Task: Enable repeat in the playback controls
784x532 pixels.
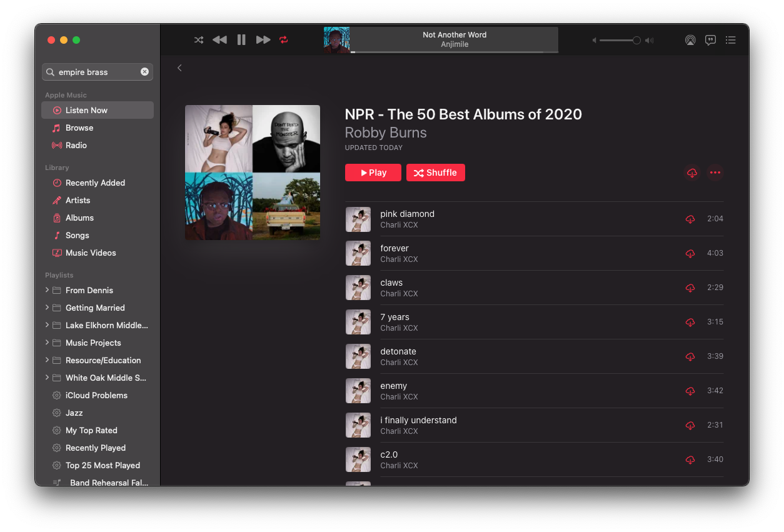Action: 283,39
